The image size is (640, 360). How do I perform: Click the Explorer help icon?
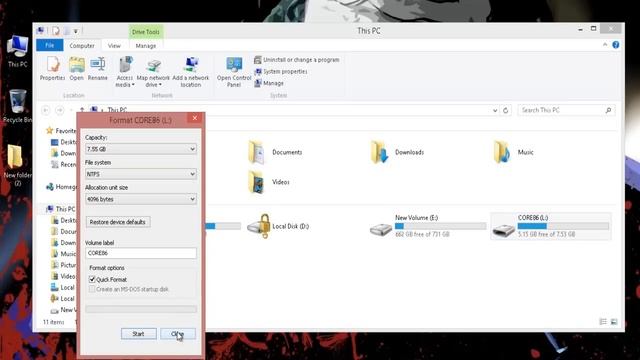tap(616, 45)
